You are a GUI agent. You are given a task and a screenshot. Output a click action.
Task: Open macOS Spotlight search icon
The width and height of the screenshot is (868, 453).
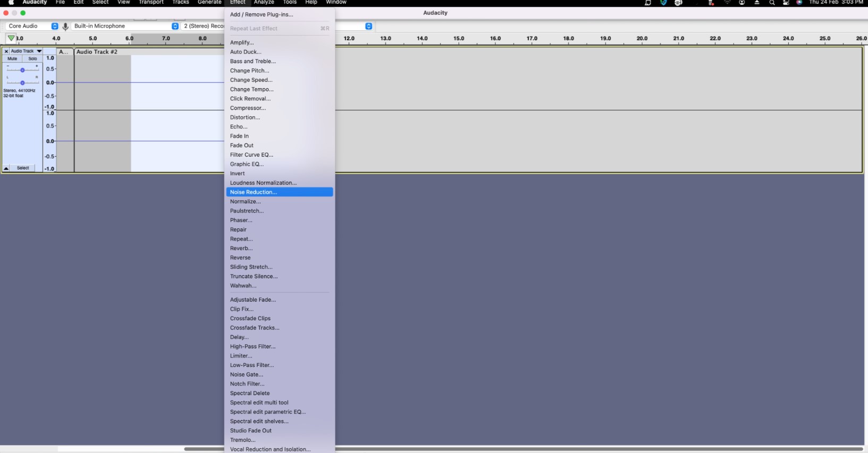pyautogui.click(x=772, y=3)
